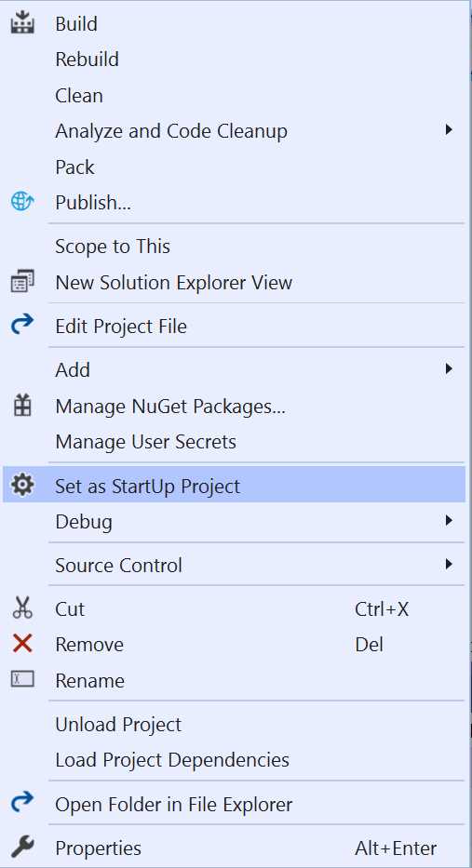
Task: Click the scissors Cut icon
Action: (22, 608)
